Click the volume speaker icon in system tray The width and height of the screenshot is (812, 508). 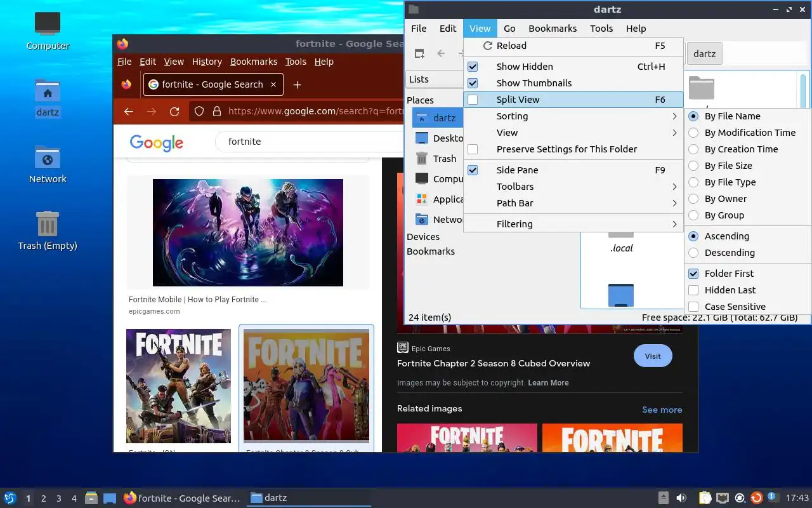[681, 498]
